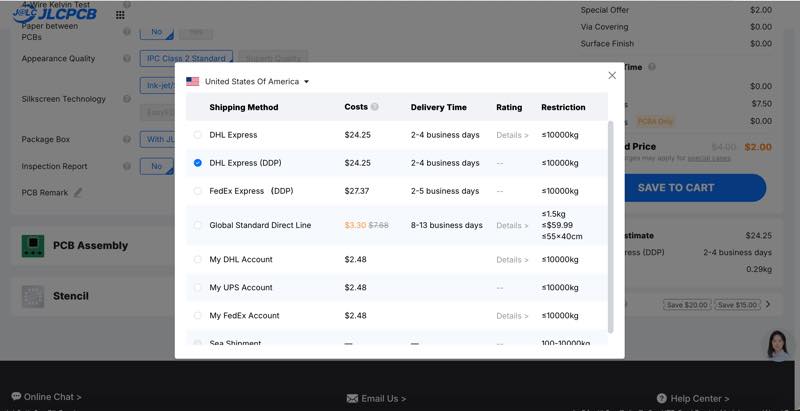Screen dimensions: 800x411
Task: Close the shipping method dialog
Action: click(x=612, y=75)
